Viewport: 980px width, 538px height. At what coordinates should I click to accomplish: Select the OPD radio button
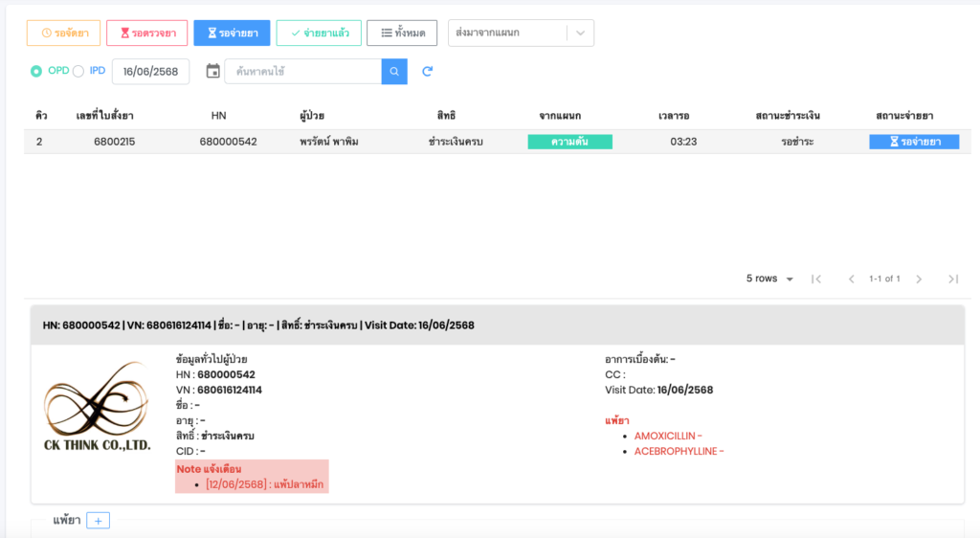click(x=36, y=72)
